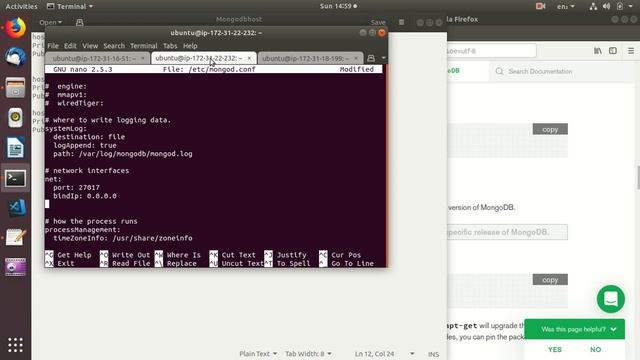Open gedit Open dropdown button
This screenshot has height=360, width=640.
pyautogui.click(x=51, y=22)
